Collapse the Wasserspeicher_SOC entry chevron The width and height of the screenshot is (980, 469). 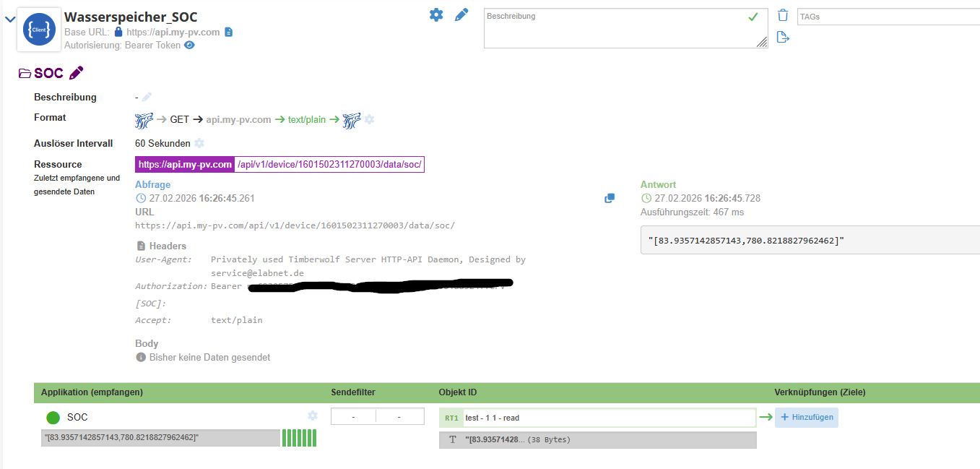pyautogui.click(x=9, y=20)
